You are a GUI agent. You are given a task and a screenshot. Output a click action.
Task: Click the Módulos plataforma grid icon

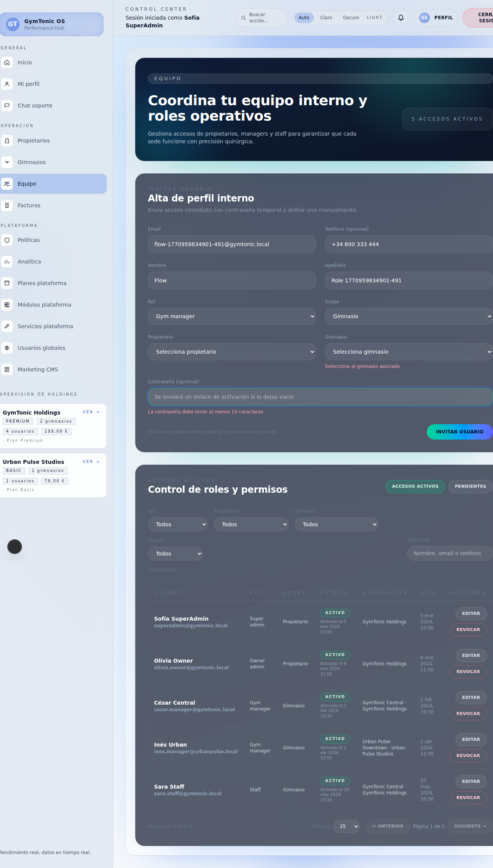click(7, 305)
